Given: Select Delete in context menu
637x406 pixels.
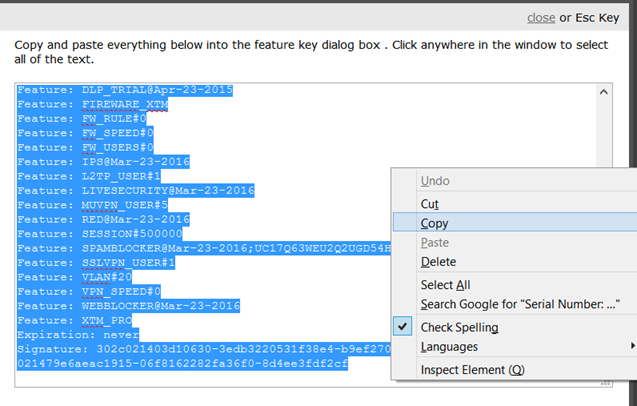Looking at the screenshot, I should point(515,262).
